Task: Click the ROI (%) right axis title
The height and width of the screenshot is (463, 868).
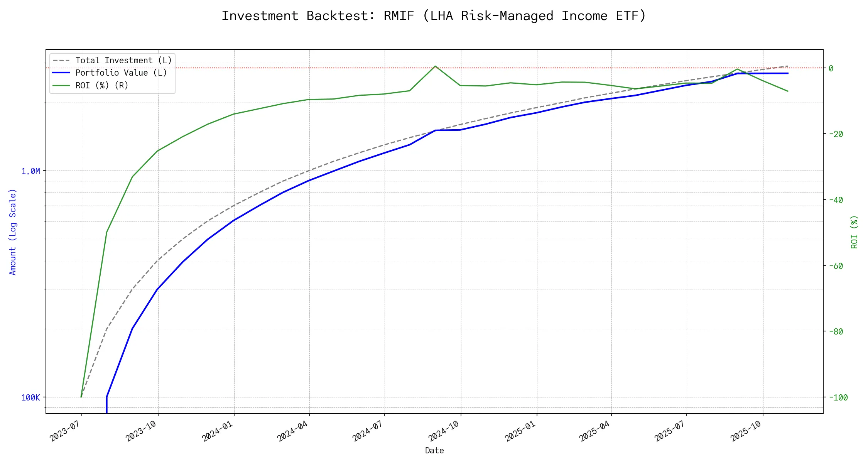Action: [854, 231]
